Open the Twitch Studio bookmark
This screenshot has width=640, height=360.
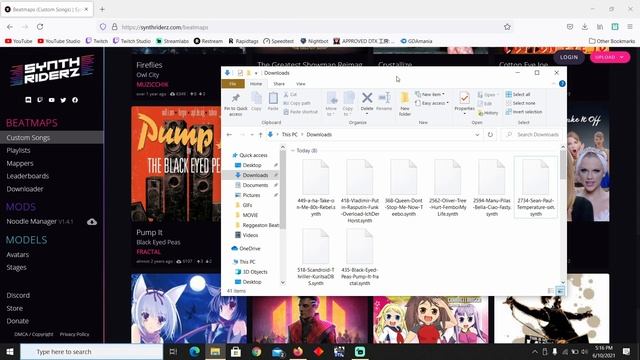point(132,41)
